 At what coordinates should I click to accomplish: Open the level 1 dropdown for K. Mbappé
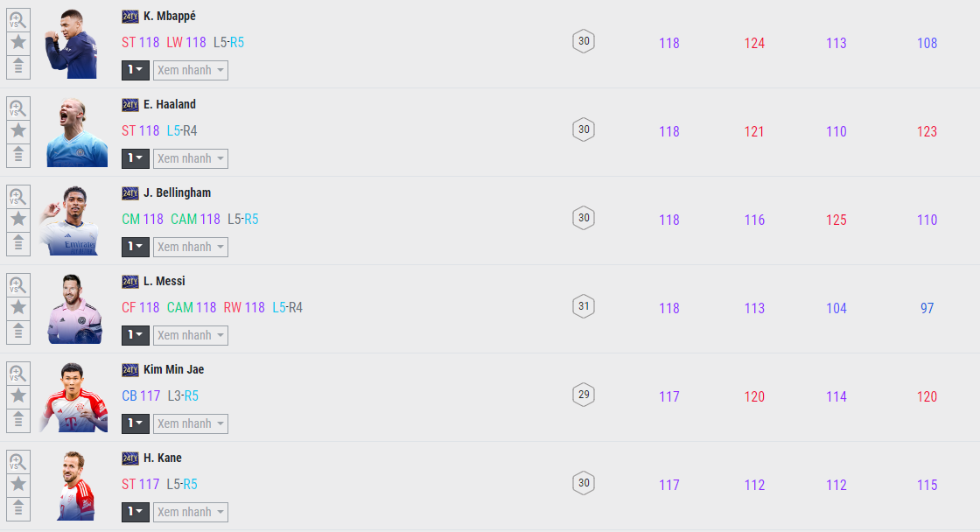(136, 70)
